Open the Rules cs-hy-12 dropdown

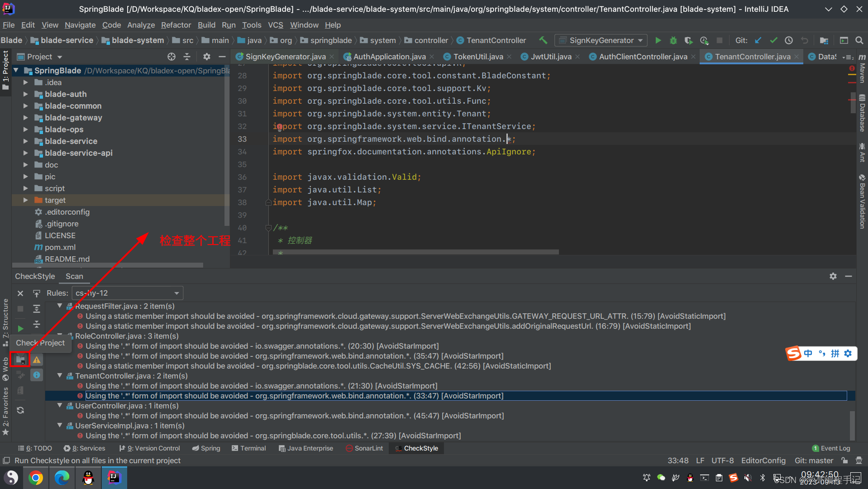(128, 293)
